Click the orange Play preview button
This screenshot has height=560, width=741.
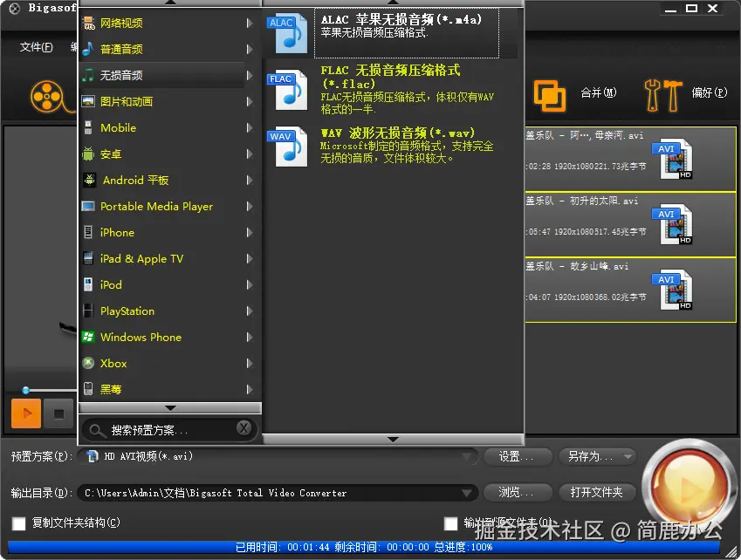26,413
